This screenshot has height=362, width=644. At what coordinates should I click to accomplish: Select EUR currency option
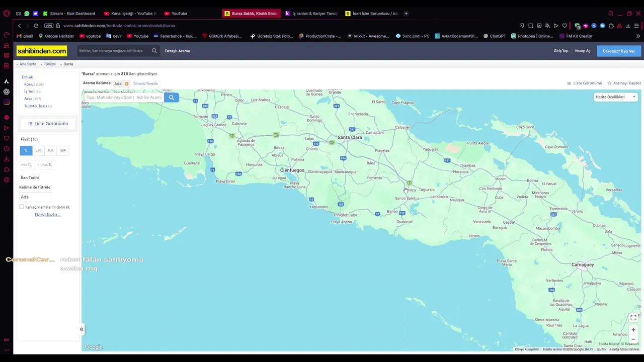coord(50,150)
